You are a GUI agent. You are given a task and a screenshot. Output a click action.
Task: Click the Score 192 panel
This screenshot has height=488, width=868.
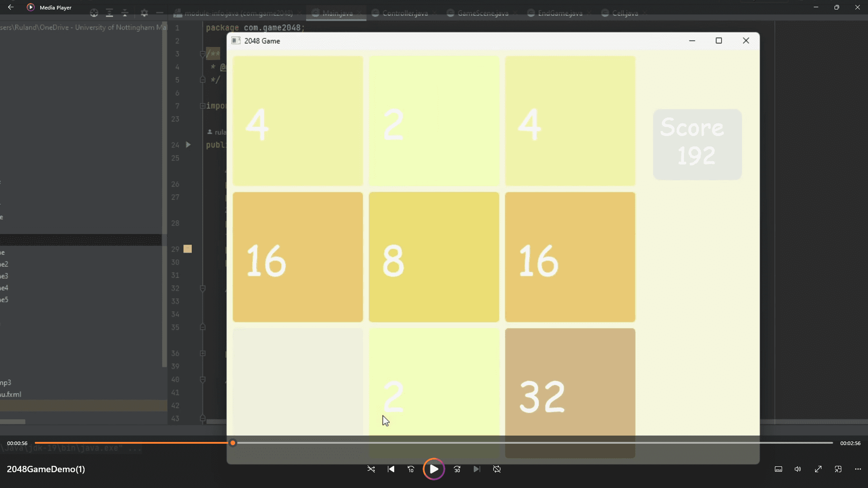[697, 145]
